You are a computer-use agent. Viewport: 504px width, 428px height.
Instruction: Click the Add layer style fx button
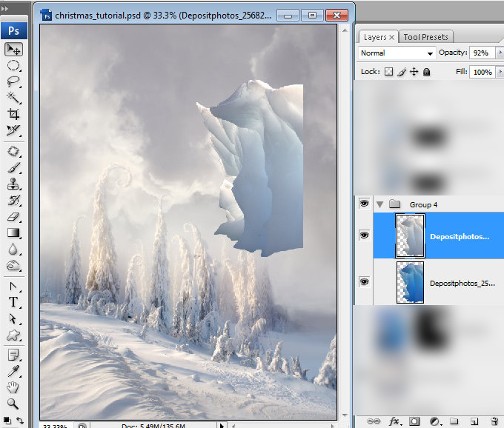point(394,421)
